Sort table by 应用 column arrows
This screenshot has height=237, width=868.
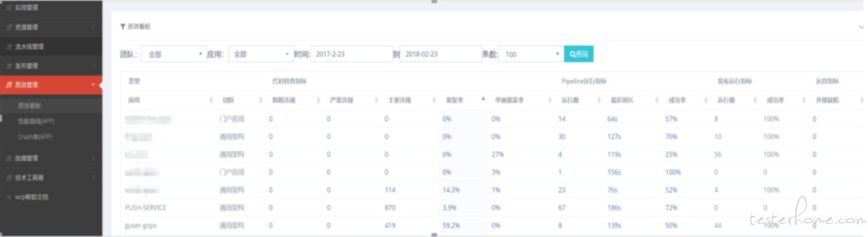tap(211, 100)
